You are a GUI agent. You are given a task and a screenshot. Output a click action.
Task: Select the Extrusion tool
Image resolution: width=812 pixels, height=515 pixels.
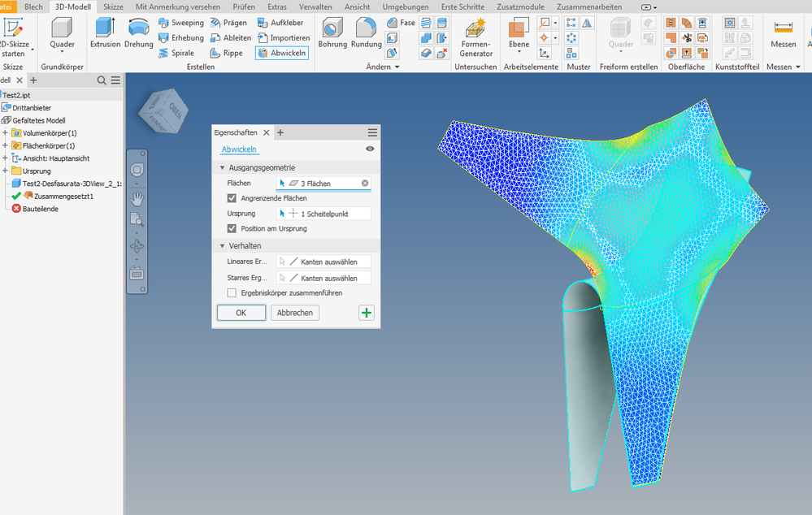(x=105, y=32)
